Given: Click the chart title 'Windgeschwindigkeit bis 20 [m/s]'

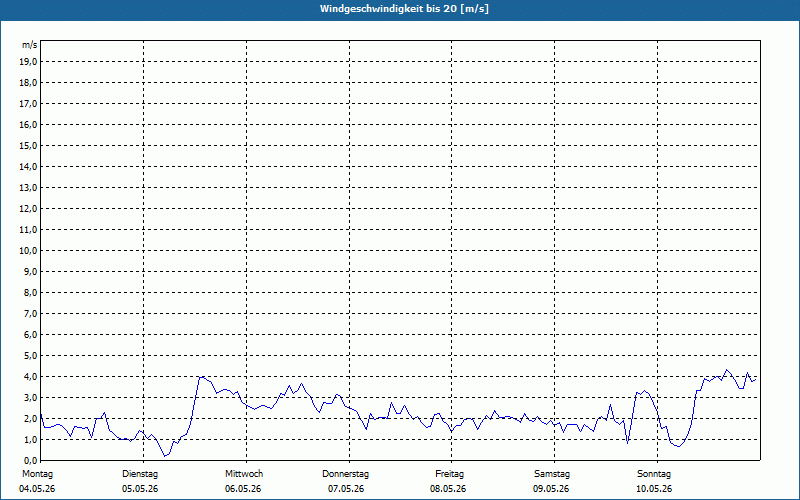Looking at the screenshot, I should 404,9.
